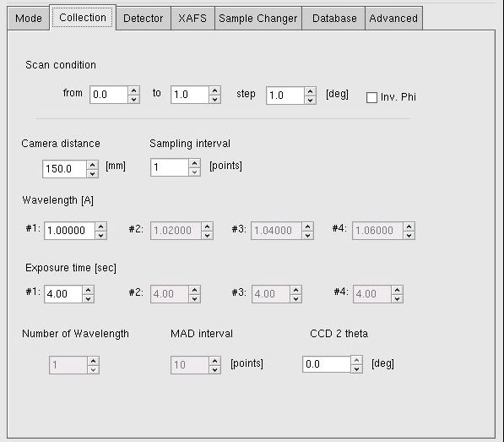504x442 pixels.
Task: Increase Wavelength #1 using its up arrow
Action: tap(101, 226)
